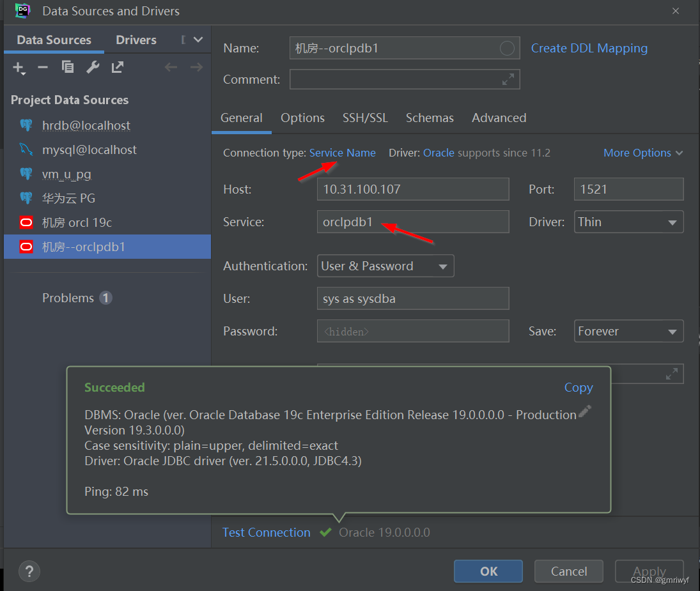Select vm_u_pg data source

(x=107, y=174)
